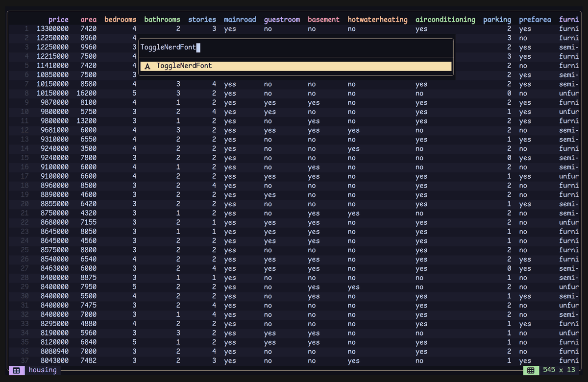The height and width of the screenshot is (382, 588).
Task: Click price value 8295000
Action: (x=54, y=324)
